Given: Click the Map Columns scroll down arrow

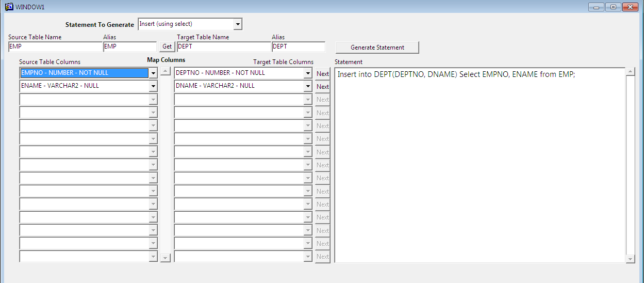Looking at the screenshot, I should (165, 257).
